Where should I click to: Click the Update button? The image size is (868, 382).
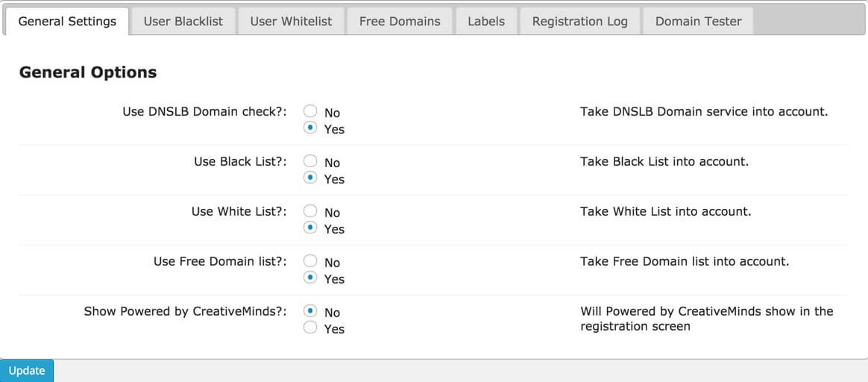[27, 371]
